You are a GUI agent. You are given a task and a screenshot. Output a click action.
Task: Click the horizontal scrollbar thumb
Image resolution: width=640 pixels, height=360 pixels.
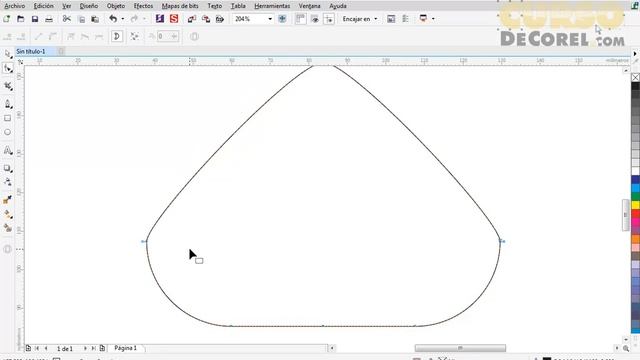click(460, 348)
